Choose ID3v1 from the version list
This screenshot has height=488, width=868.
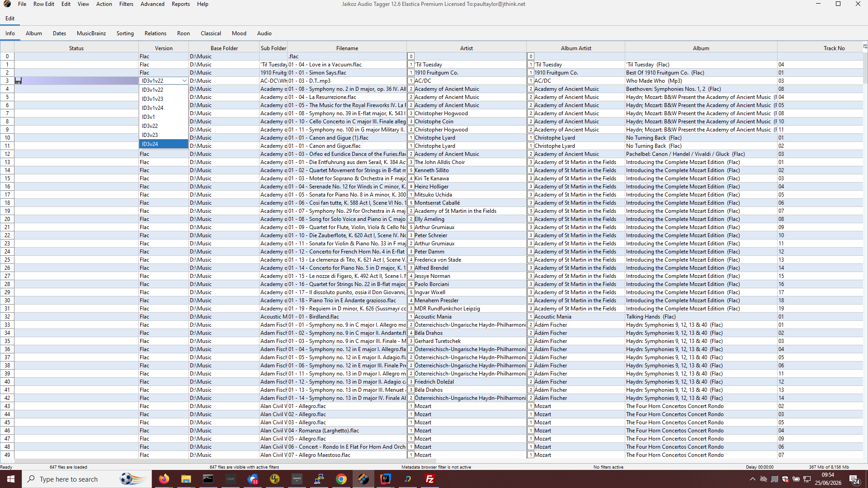pyautogui.click(x=164, y=117)
